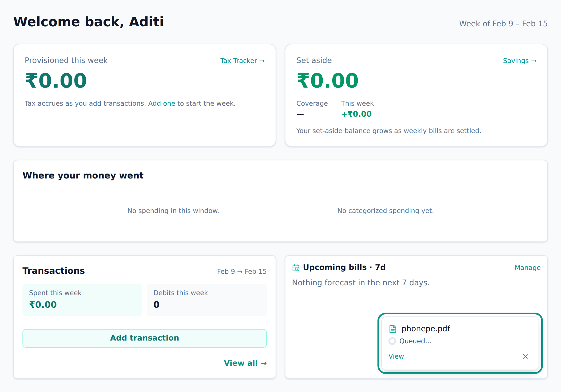
Task: Dismiss the phonepe.pdf upload notification
Action: [x=525, y=356]
